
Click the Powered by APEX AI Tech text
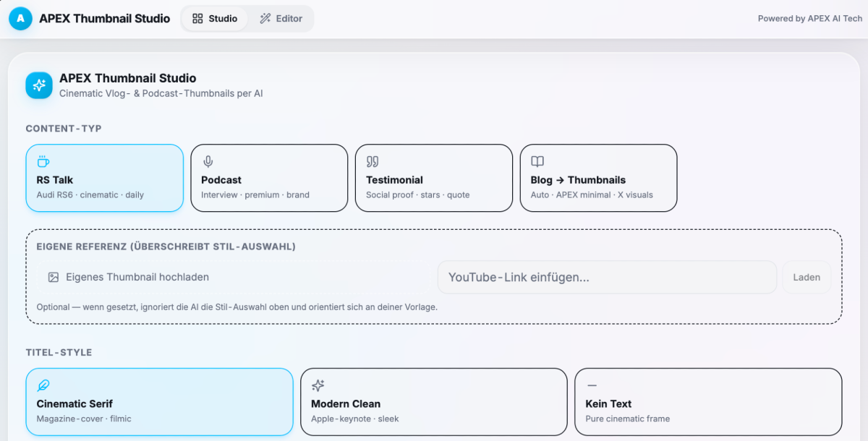pyautogui.click(x=810, y=19)
